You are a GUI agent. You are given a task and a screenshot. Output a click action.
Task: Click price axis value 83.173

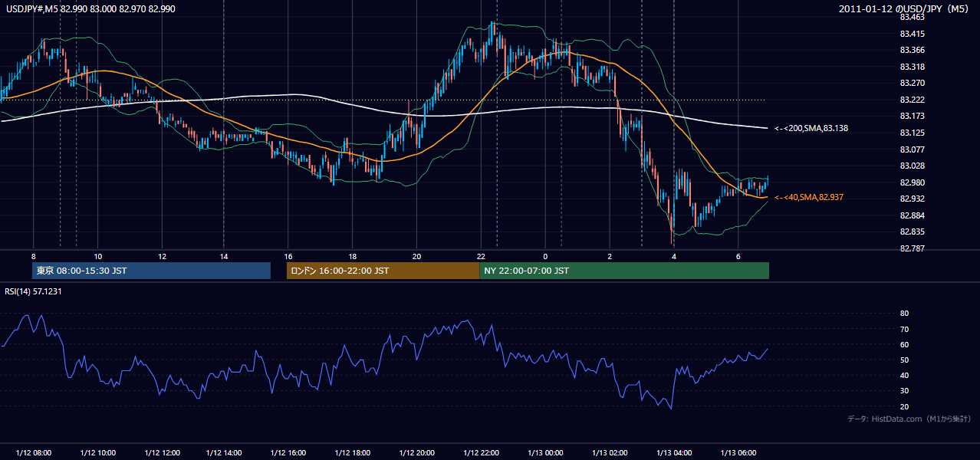[x=912, y=116]
